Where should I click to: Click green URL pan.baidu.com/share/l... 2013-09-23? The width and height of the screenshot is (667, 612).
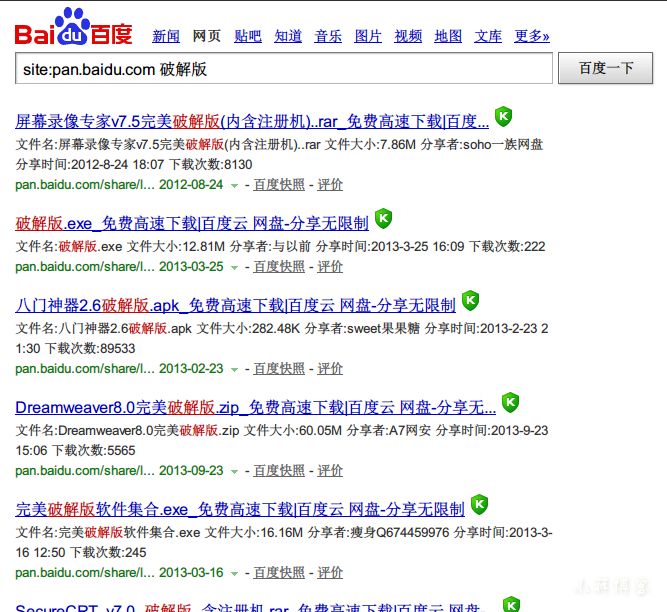point(119,471)
